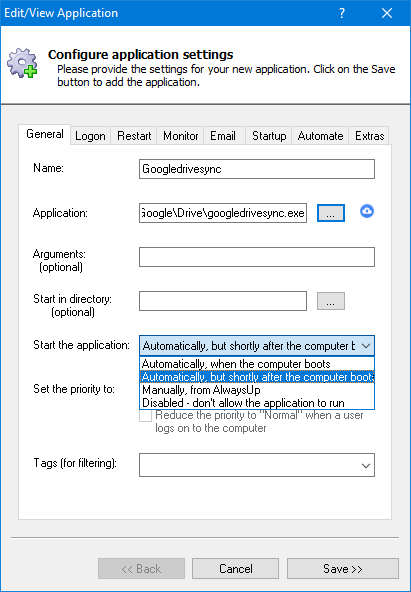Switch to the Logon tab
Screen dimensions: 411x592
click(90, 136)
